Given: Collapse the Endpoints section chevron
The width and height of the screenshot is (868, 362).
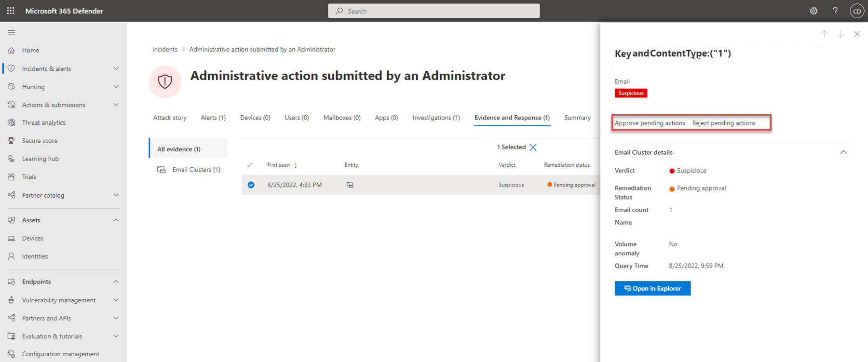Looking at the screenshot, I should [116, 282].
